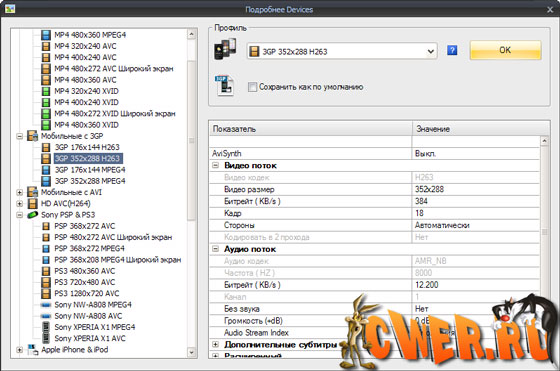Click the Apple iPhone & iPod category icon

pos(33,350)
